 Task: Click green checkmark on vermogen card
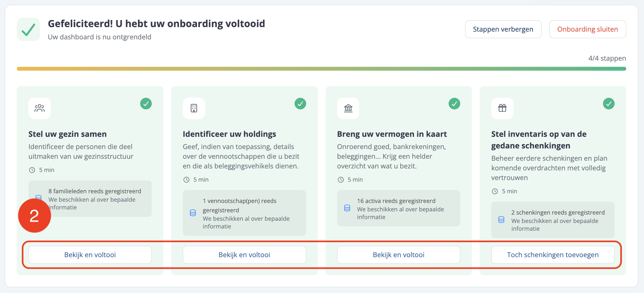tap(454, 104)
